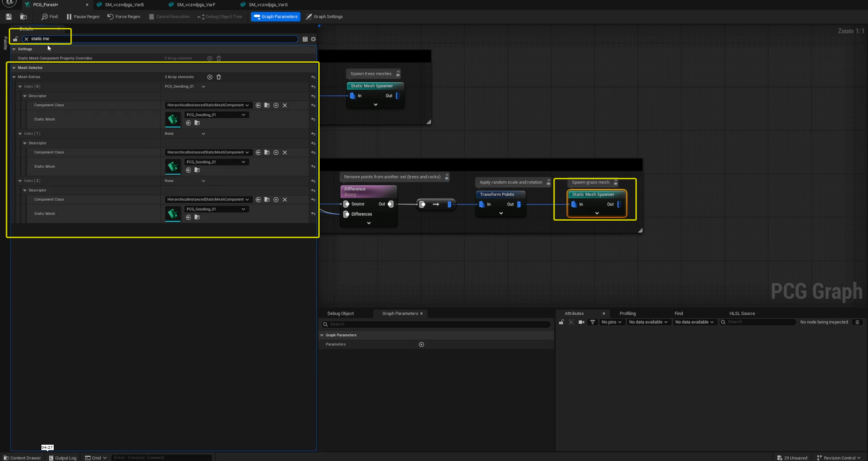Add new Graph Parameter with plus icon
Image resolution: width=868 pixels, height=461 pixels.
click(x=421, y=344)
